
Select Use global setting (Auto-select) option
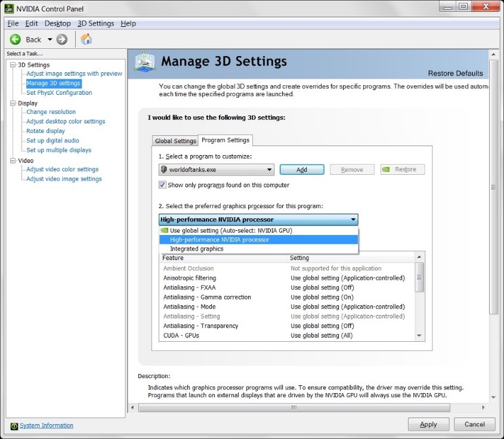[231, 230]
